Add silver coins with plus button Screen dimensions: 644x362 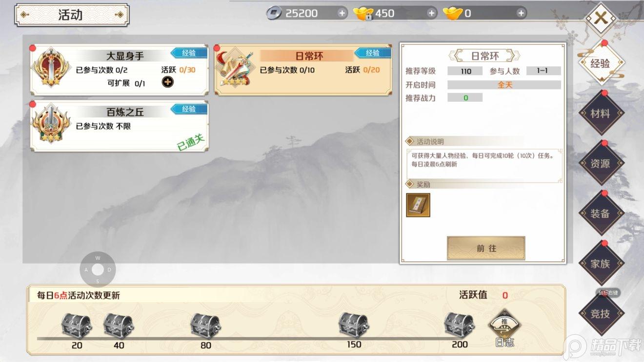342,13
